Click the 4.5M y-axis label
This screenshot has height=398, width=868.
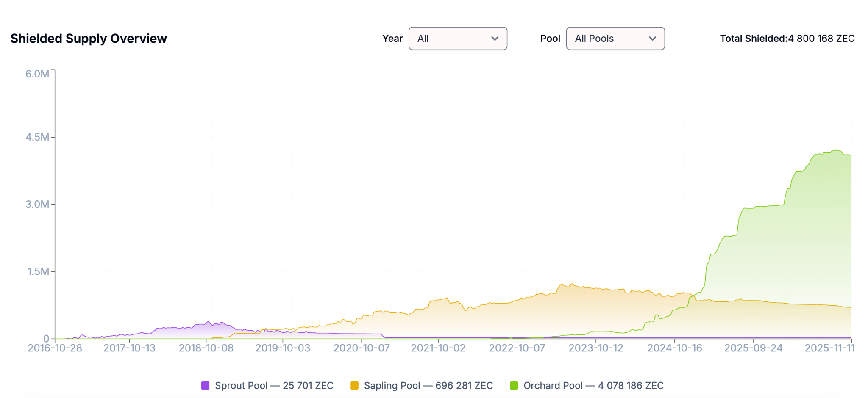[x=37, y=137]
